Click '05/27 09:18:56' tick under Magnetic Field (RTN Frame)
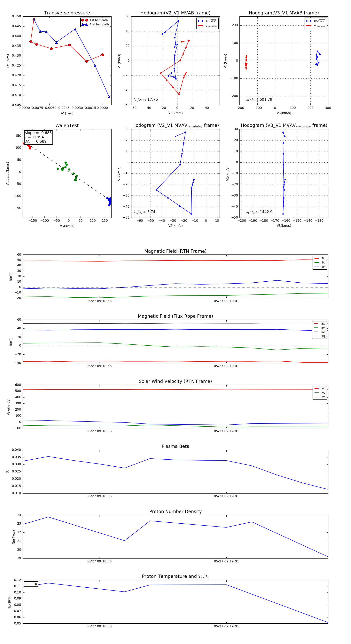Viewport: 351px width, 644px height. pyautogui.click(x=99, y=301)
